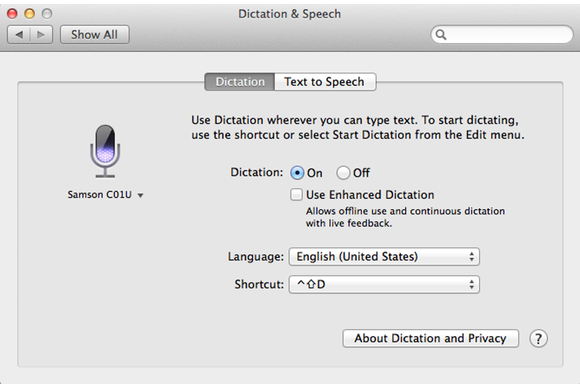The image size is (580, 388).
Task: Select the Dictation tab
Action: pyautogui.click(x=240, y=82)
